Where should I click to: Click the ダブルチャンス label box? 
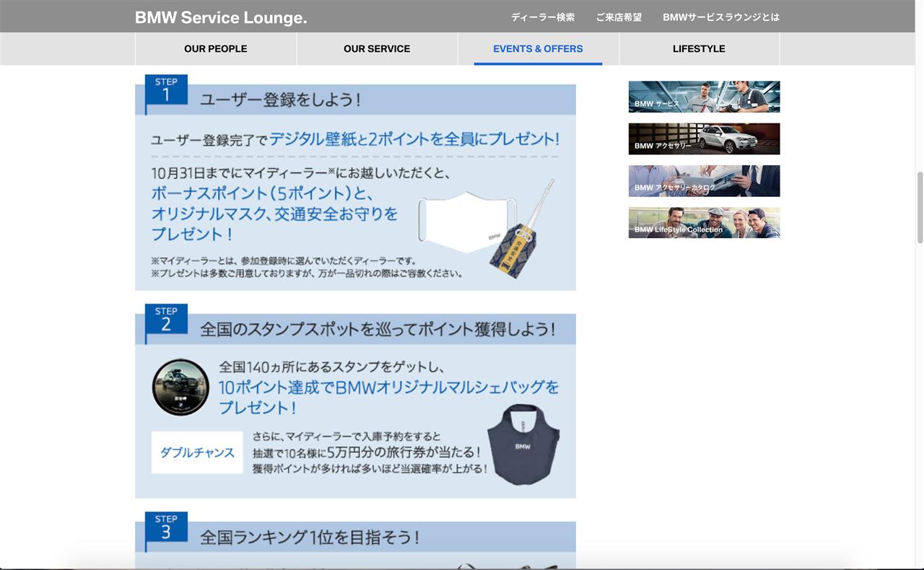pos(197,452)
